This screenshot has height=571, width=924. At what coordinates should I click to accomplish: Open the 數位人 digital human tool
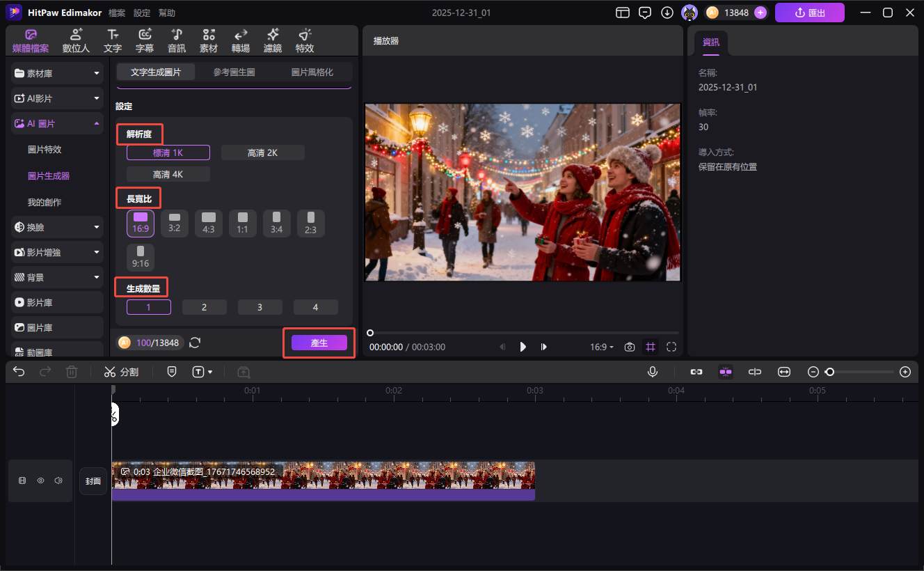click(76, 40)
